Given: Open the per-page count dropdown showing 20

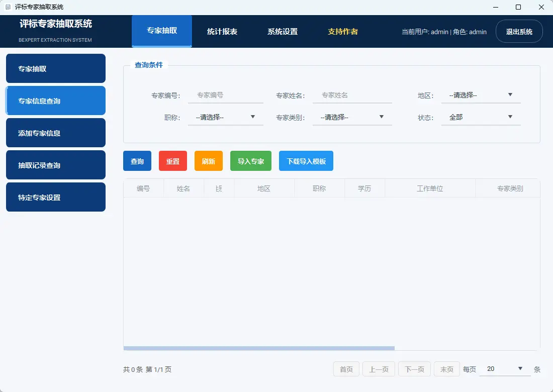Looking at the screenshot, I should click(x=505, y=369).
